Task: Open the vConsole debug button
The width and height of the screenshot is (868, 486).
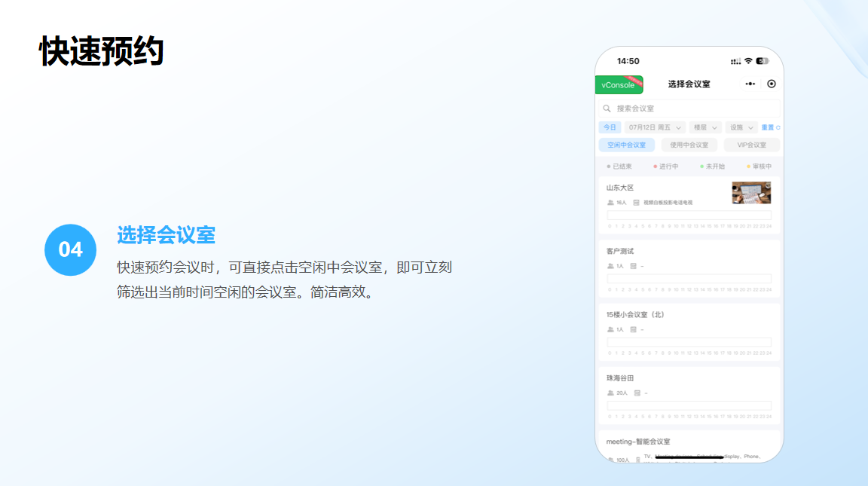Action: click(x=619, y=84)
